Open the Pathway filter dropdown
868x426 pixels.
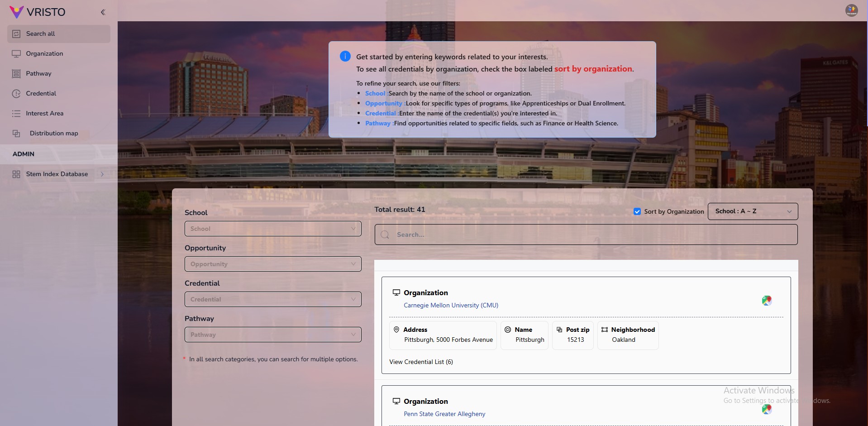(x=273, y=335)
